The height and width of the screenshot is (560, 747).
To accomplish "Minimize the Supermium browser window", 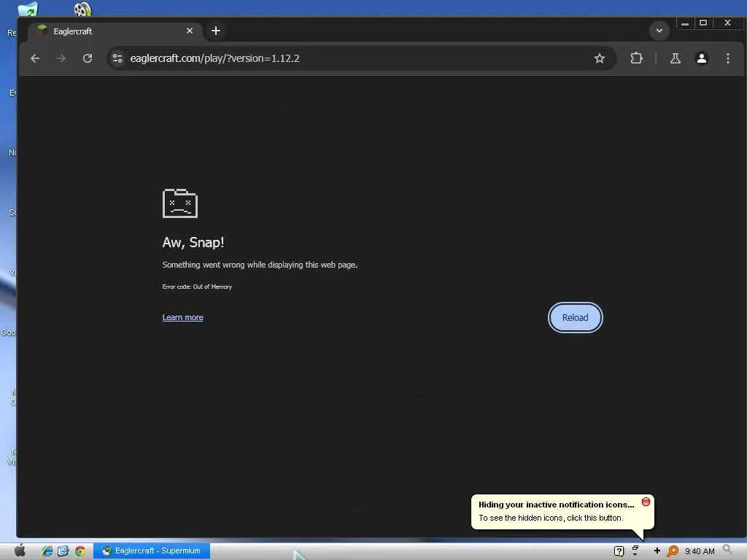I will 685,23.
